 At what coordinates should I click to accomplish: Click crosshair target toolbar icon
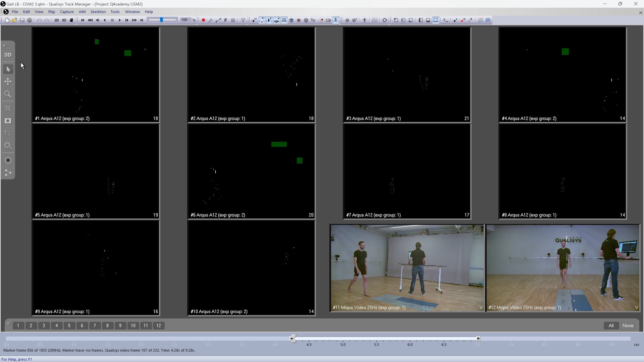click(x=347, y=20)
